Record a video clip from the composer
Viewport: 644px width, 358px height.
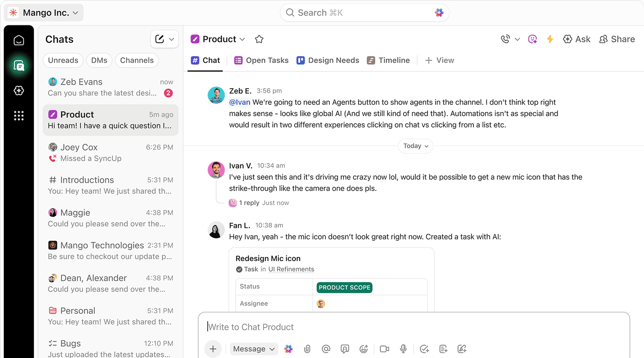384,349
